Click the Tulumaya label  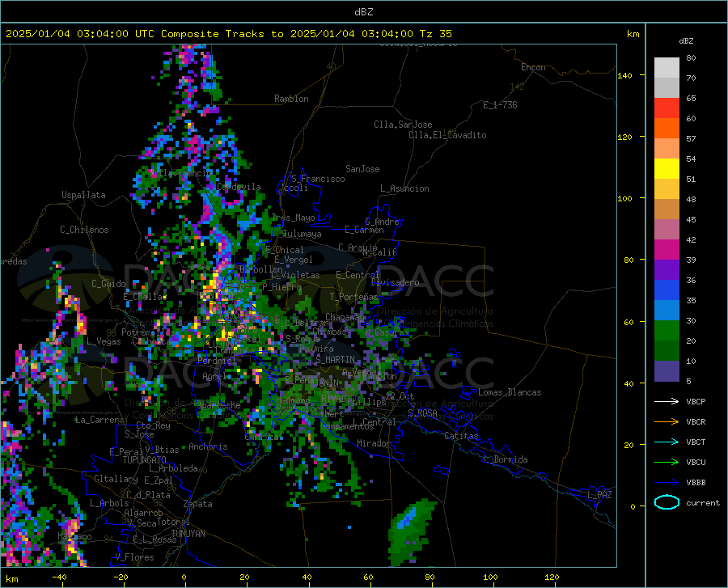[302, 234]
